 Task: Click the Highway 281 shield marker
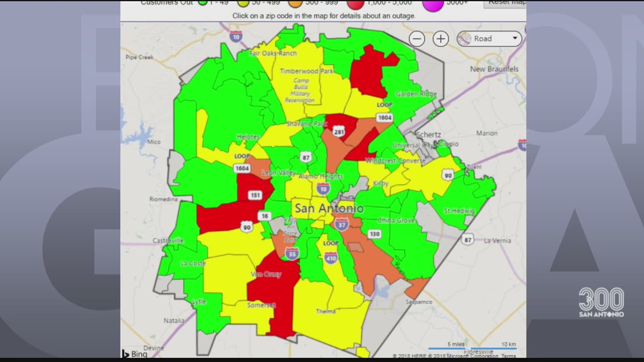(339, 132)
